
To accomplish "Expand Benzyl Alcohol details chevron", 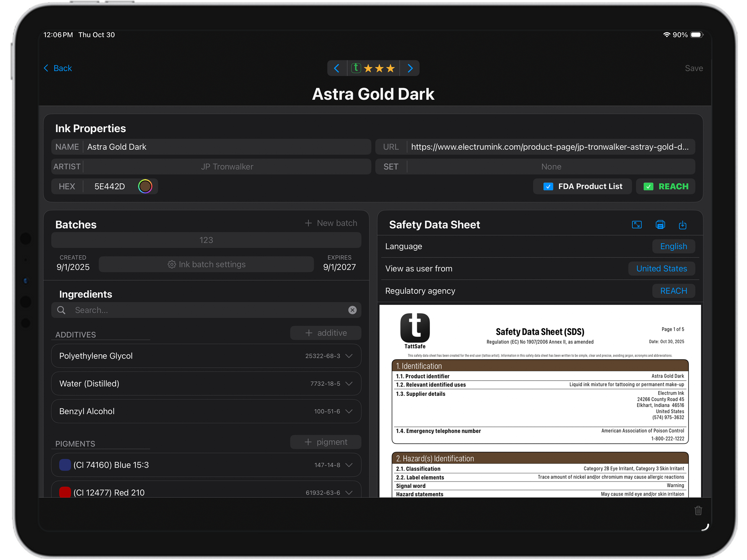I will click(349, 411).
